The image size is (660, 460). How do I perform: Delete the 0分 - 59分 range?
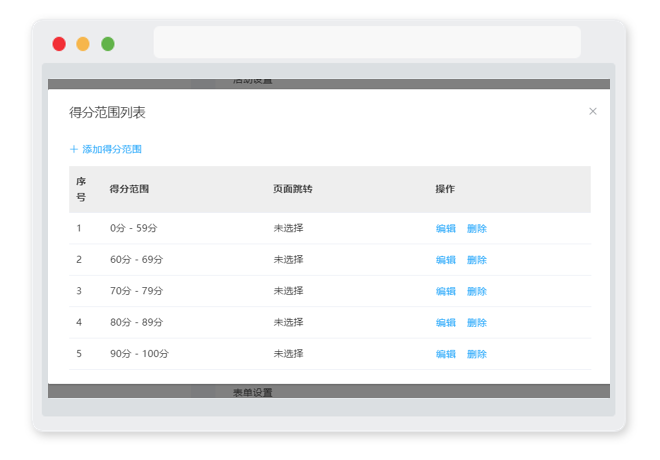(477, 229)
